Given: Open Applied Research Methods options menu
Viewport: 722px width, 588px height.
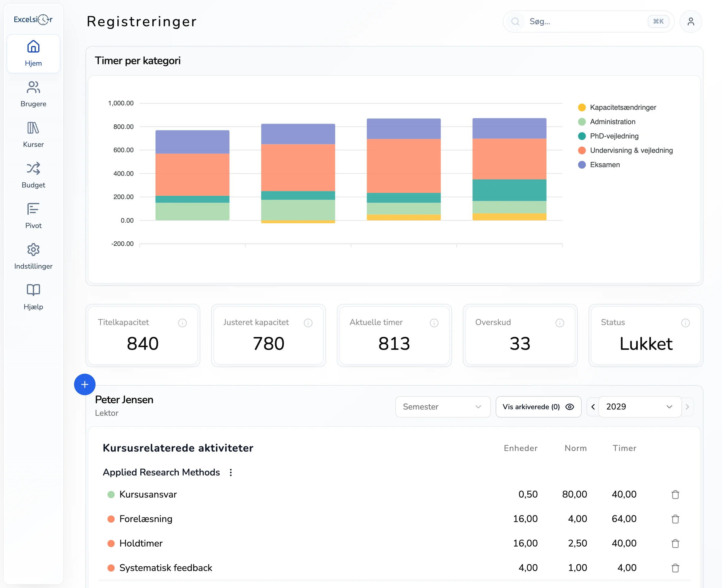Looking at the screenshot, I should click(231, 472).
